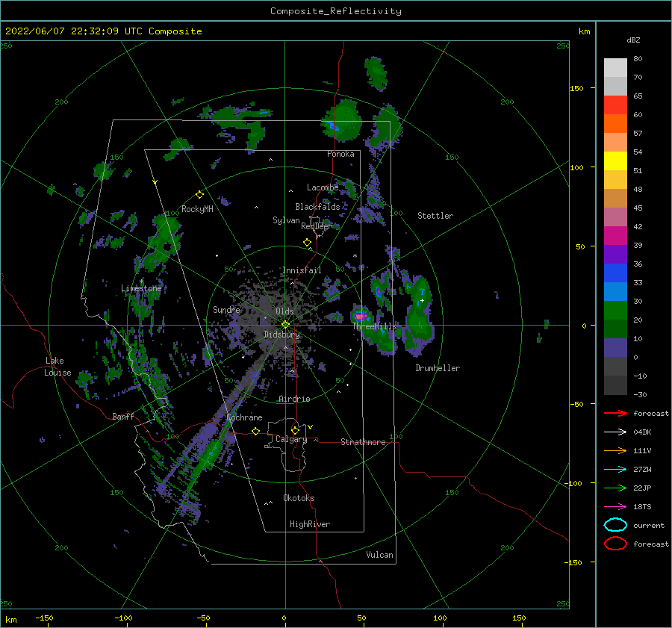This screenshot has height=628, width=672.
Task: Click the green 22JP arrow legend icon
Action: click(615, 488)
